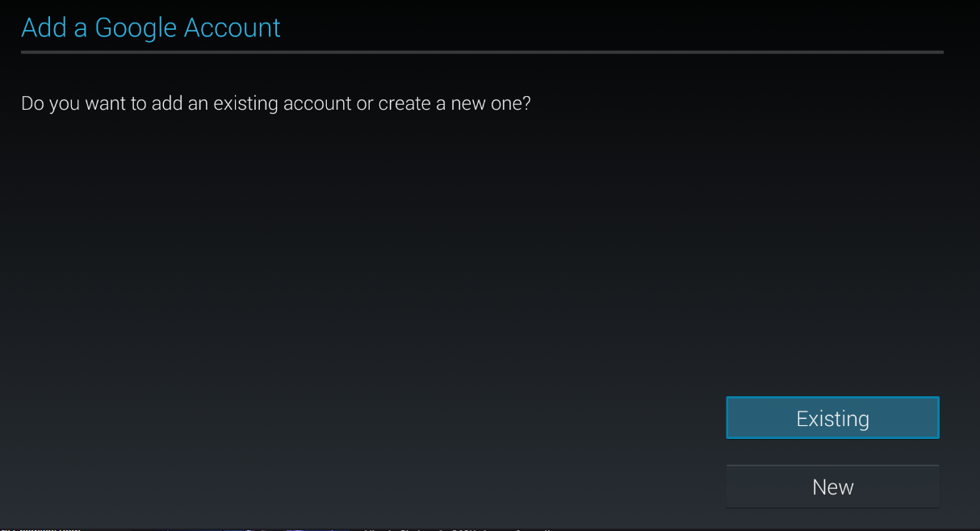Select the New option below Existing
The height and width of the screenshot is (531, 980).
click(832, 487)
